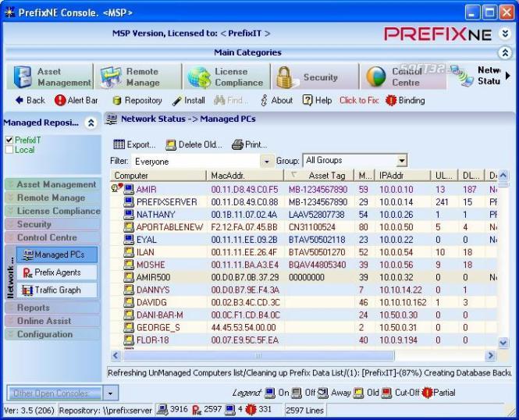Click the ILAN row icon
Image resolution: width=519 pixels, height=420 pixels.
[x=129, y=252]
